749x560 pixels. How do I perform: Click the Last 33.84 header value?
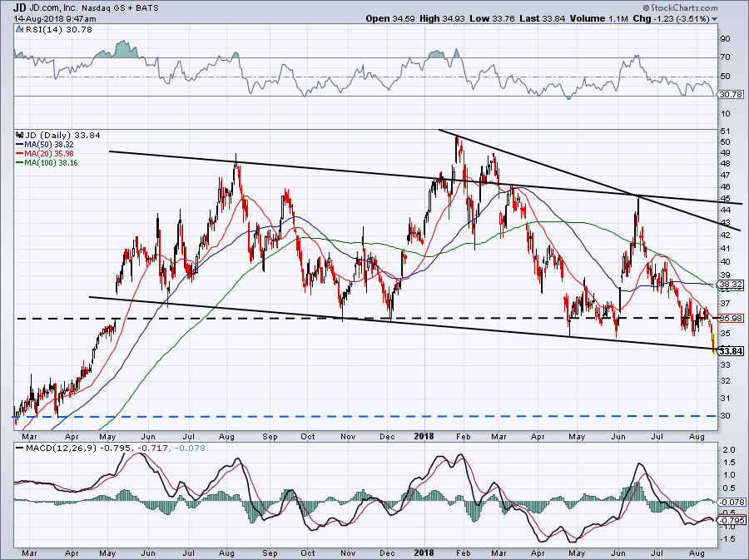[542, 18]
